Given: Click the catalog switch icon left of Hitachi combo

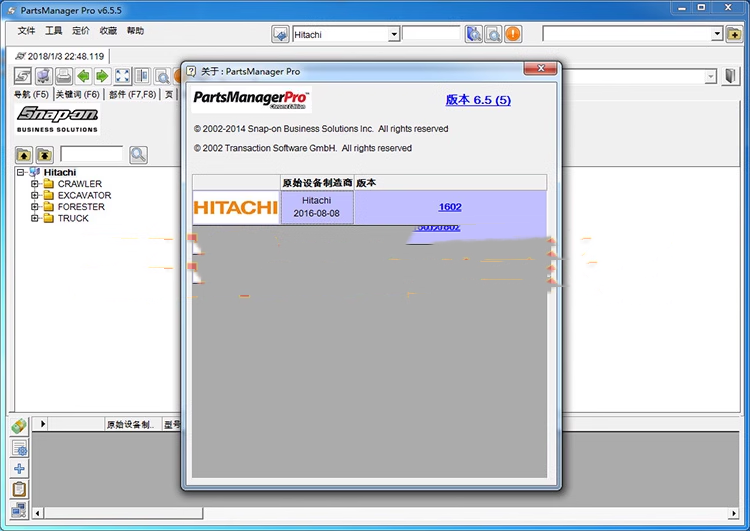Looking at the screenshot, I should (x=280, y=34).
